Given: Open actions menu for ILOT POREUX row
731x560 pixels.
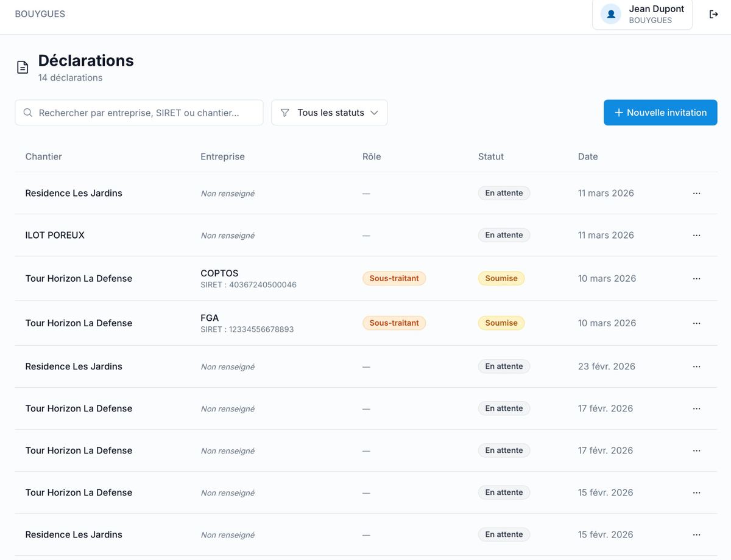Looking at the screenshot, I should pyautogui.click(x=696, y=235).
